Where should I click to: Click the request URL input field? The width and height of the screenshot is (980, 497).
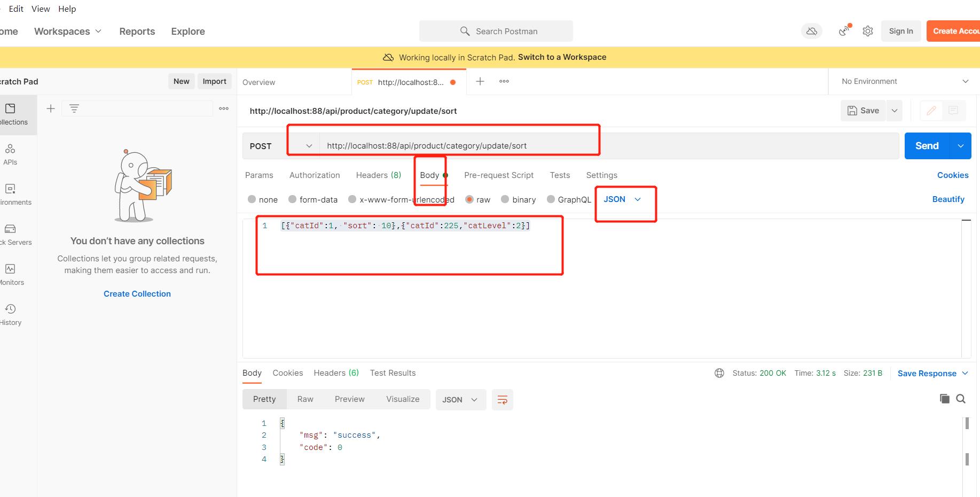[609, 146]
